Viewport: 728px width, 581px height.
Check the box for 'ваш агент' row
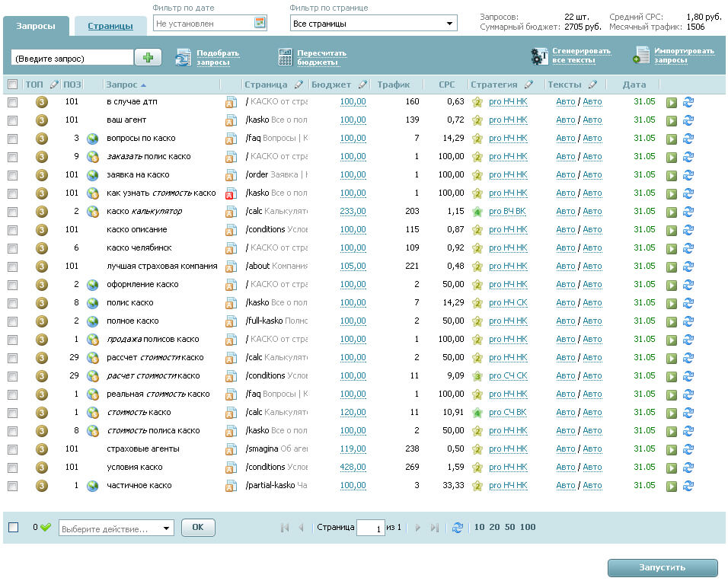tap(12, 120)
